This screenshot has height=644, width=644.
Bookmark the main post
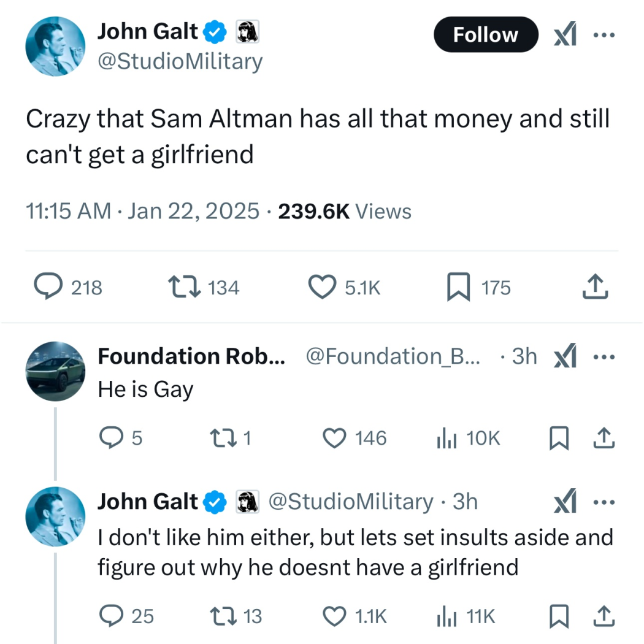(x=458, y=287)
